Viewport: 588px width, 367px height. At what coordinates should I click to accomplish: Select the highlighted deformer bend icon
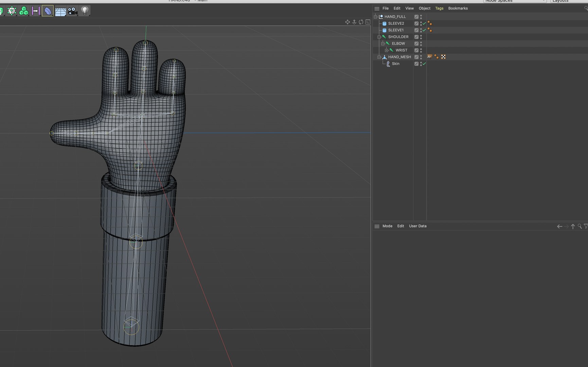point(48,11)
